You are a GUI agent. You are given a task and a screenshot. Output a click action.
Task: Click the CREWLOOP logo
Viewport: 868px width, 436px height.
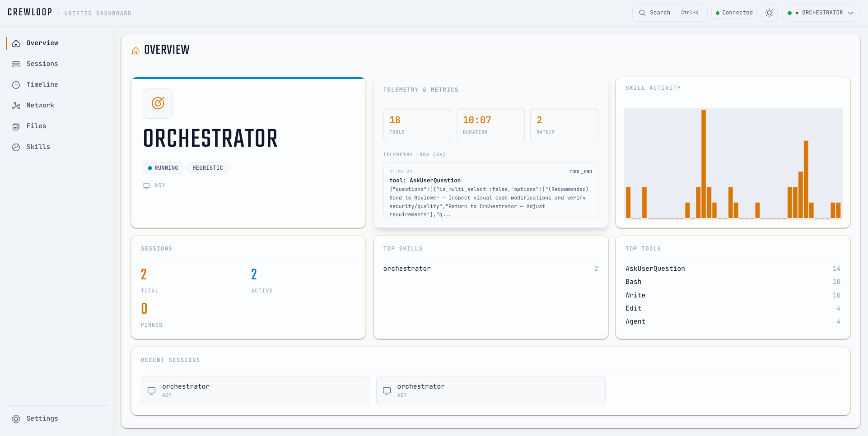30,12
